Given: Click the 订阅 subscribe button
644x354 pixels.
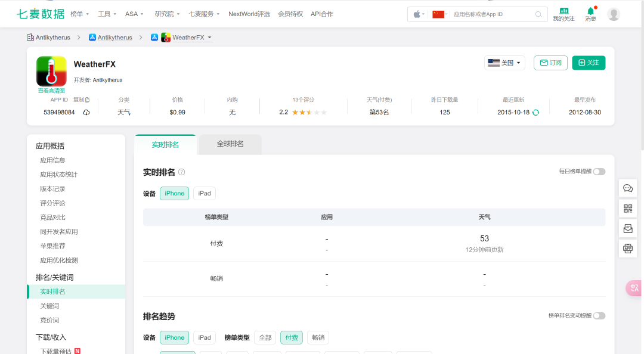Looking at the screenshot, I should tap(550, 63).
